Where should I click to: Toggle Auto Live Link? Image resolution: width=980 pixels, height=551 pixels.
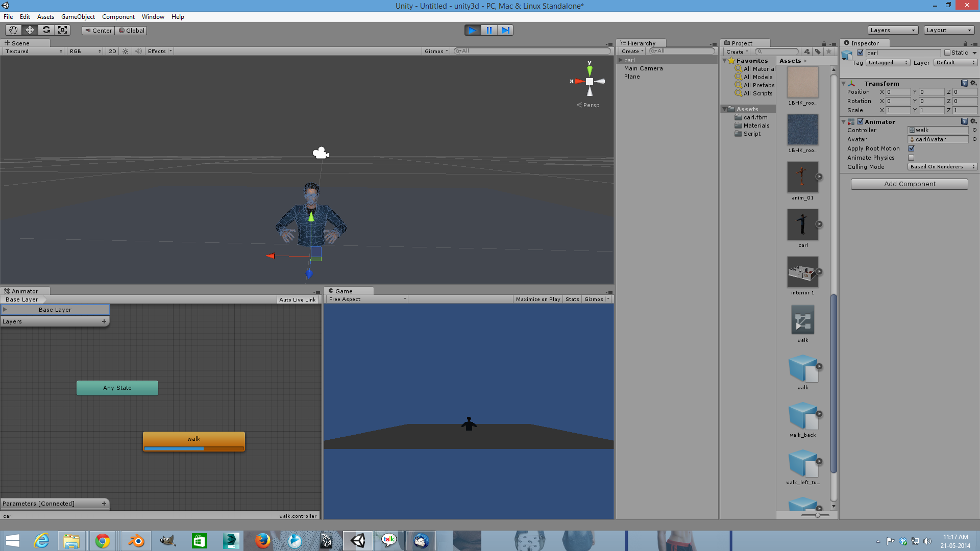pos(297,300)
